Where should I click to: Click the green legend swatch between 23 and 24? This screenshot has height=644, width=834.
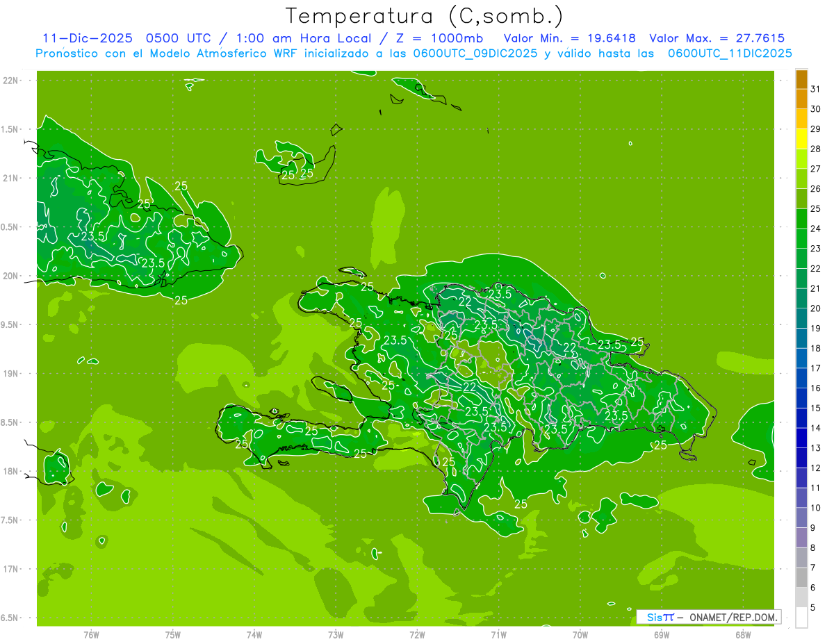click(x=801, y=239)
